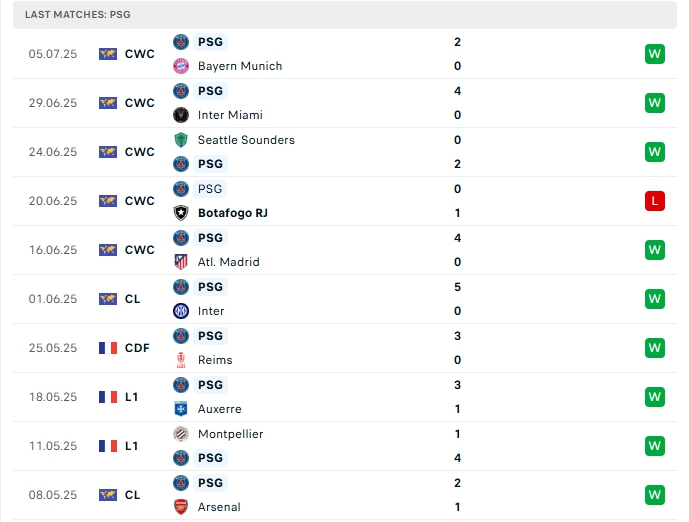Click the W badge for Arsenal match

[655, 495]
